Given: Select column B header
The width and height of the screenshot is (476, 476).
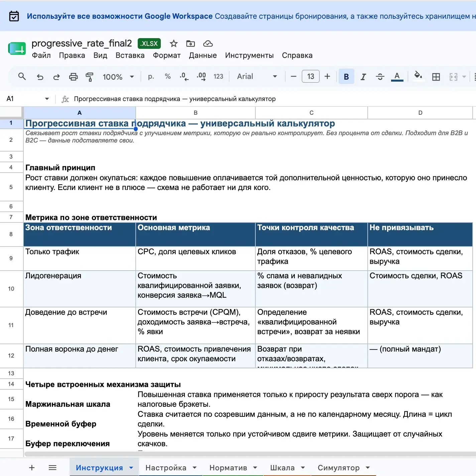Looking at the screenshot, I should [x=196, y=113].
